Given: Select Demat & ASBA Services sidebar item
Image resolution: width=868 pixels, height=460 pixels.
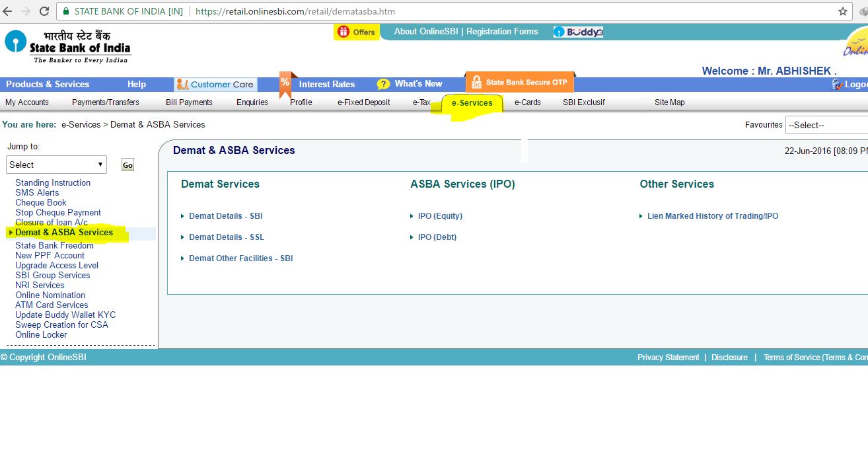Looking at the screenshot, I should pyautogui.click(x=64, y=233).
